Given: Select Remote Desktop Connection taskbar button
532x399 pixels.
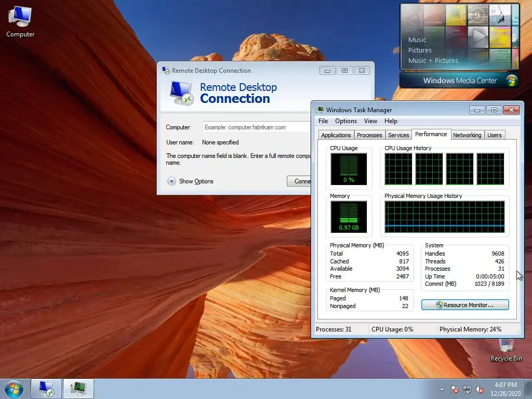Looking at the screenshot, I should pyautogui.click(x=46, y=389).
